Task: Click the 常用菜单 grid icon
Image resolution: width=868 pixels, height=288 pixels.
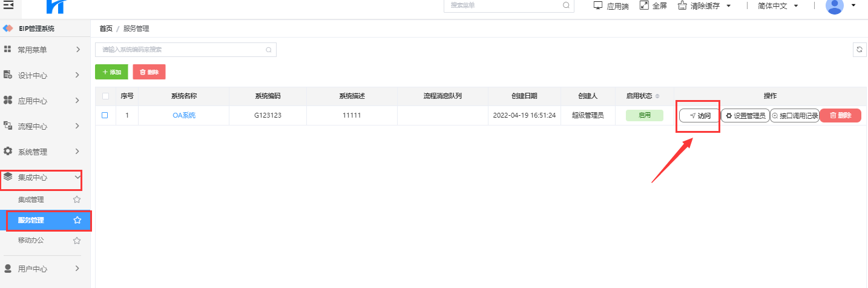Action: coord(8,50)
